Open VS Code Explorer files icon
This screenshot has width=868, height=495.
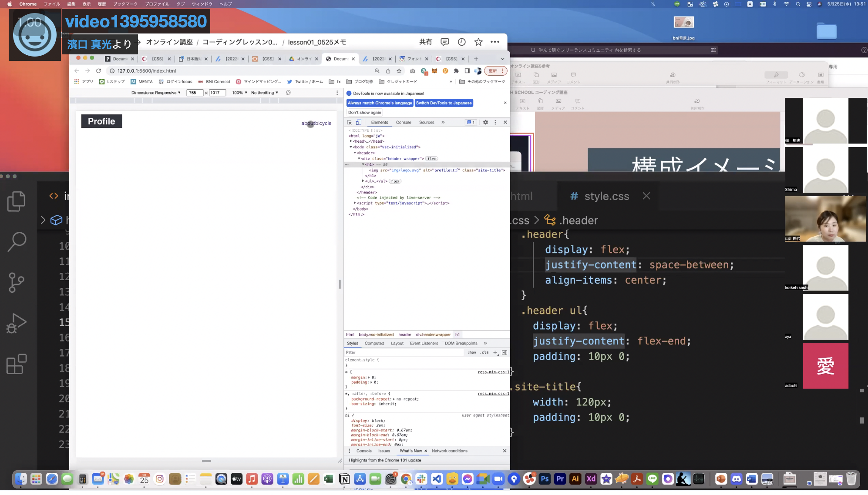pos(17,201)
